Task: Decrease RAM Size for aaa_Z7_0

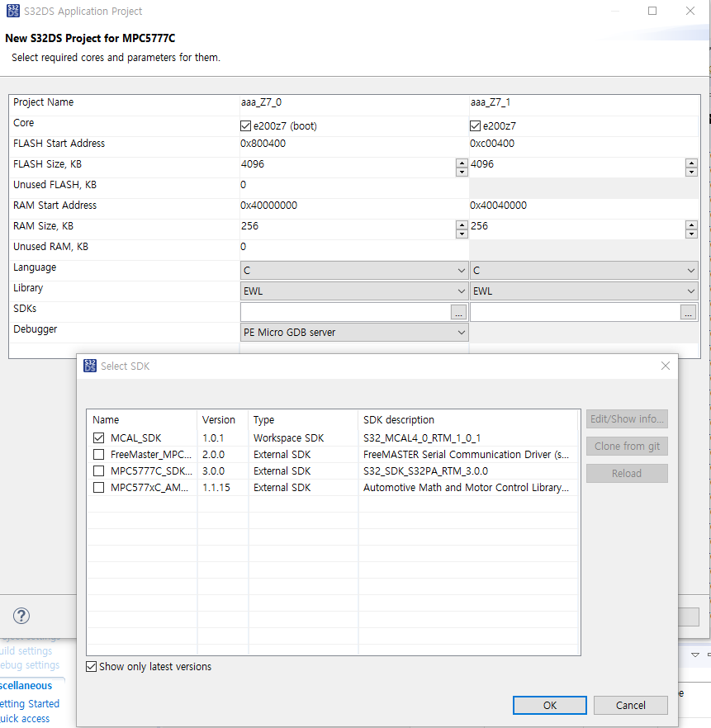Action: pos(462,234)
